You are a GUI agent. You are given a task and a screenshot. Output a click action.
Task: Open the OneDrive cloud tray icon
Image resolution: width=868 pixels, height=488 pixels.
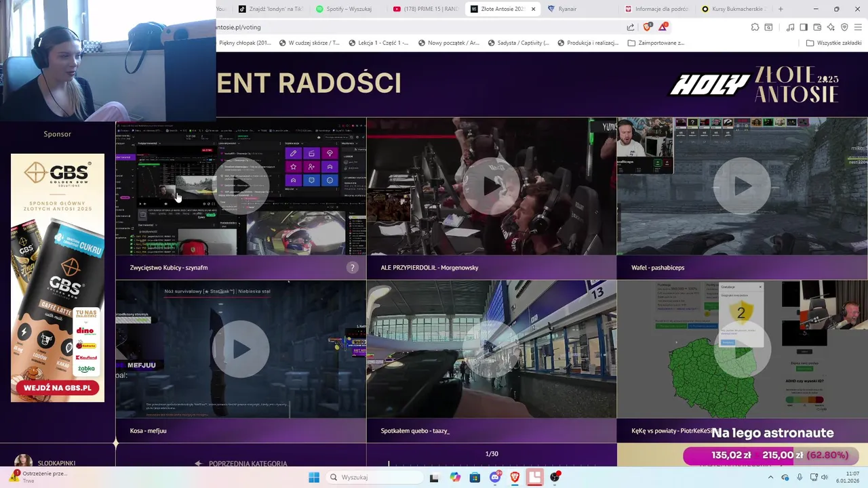tap(785, 477)
